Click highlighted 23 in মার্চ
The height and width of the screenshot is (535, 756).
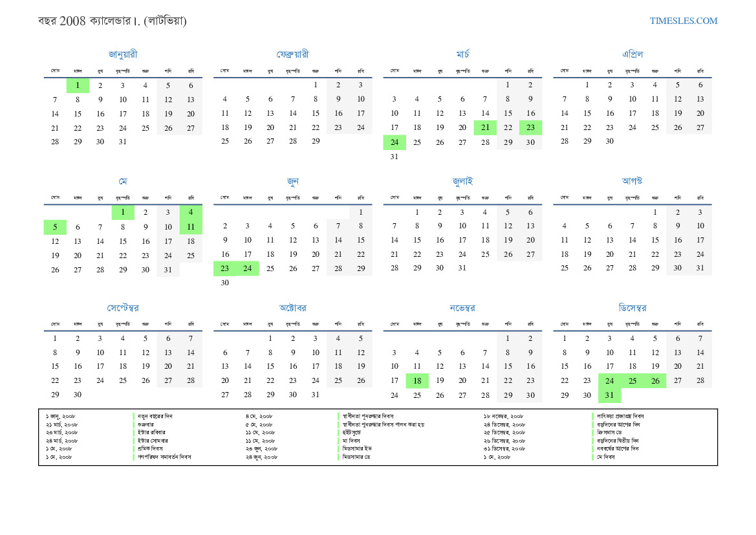coord(530,127)
